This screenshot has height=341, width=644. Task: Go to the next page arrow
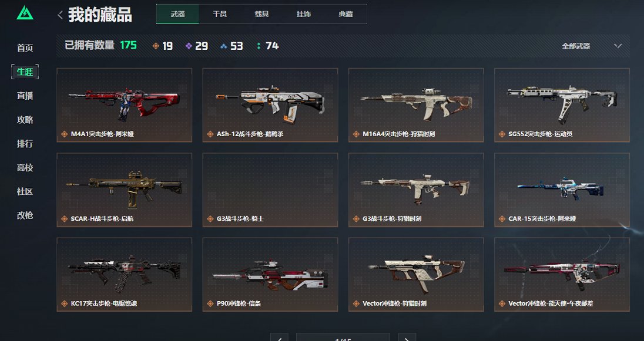coord(407,337)
